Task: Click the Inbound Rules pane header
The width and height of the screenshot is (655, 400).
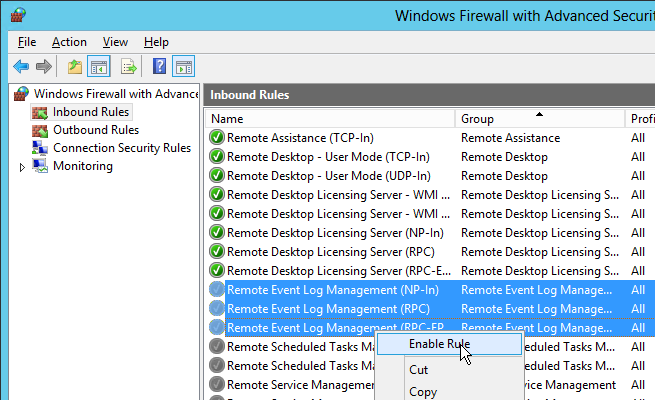Action: click(429, 95)
